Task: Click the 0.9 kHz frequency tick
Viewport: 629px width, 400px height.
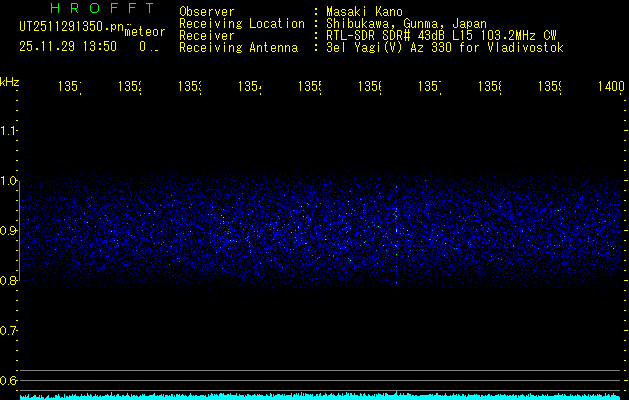Action: click(x=9, y=231)
